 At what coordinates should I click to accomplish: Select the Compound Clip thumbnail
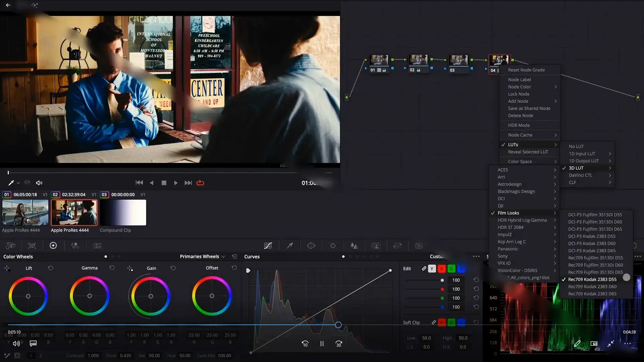pos(123,213)
